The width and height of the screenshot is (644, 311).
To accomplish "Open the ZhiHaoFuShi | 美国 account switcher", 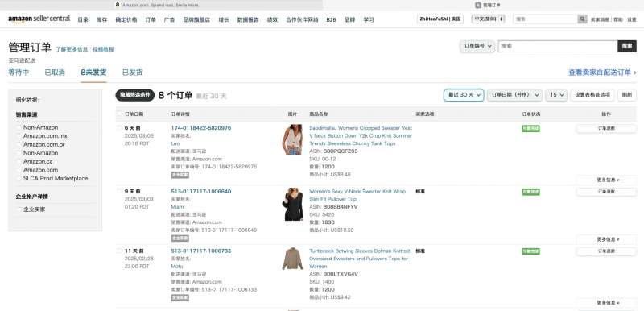I will click(x=440, y=19).
